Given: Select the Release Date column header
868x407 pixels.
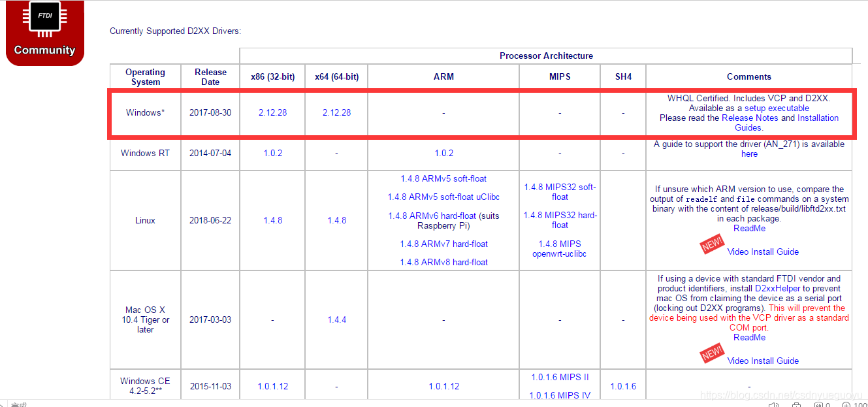Looking at the screenshot, I should (x=210, y=77).
